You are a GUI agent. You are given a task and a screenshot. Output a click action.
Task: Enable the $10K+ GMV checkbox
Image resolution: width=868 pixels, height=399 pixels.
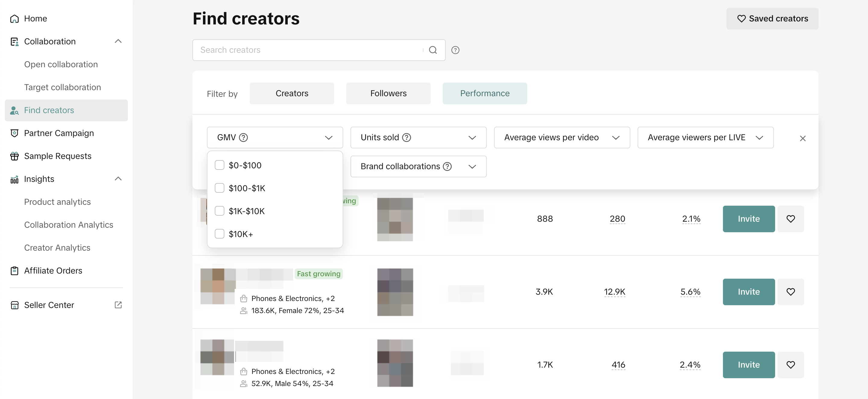[x=219, y=234]
